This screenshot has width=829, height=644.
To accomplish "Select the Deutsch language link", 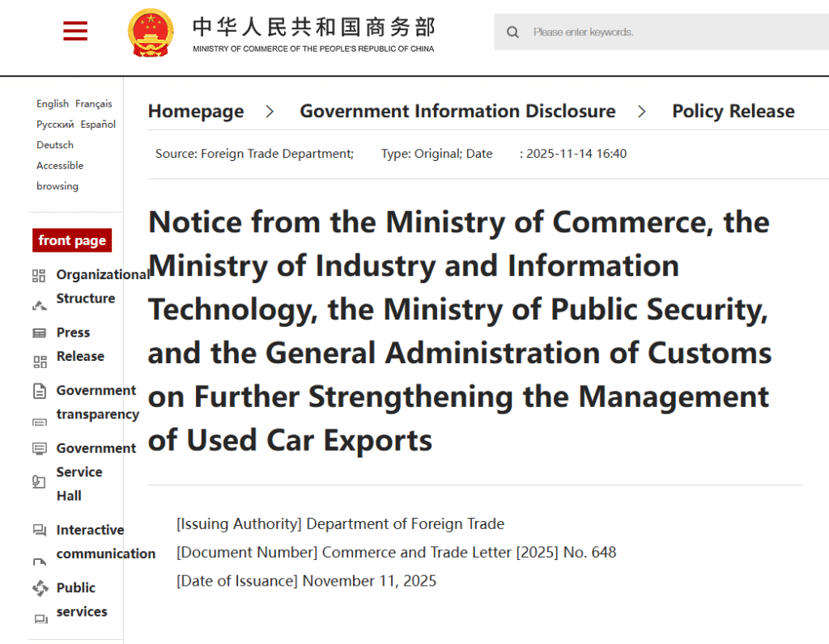I will (55, 145).
